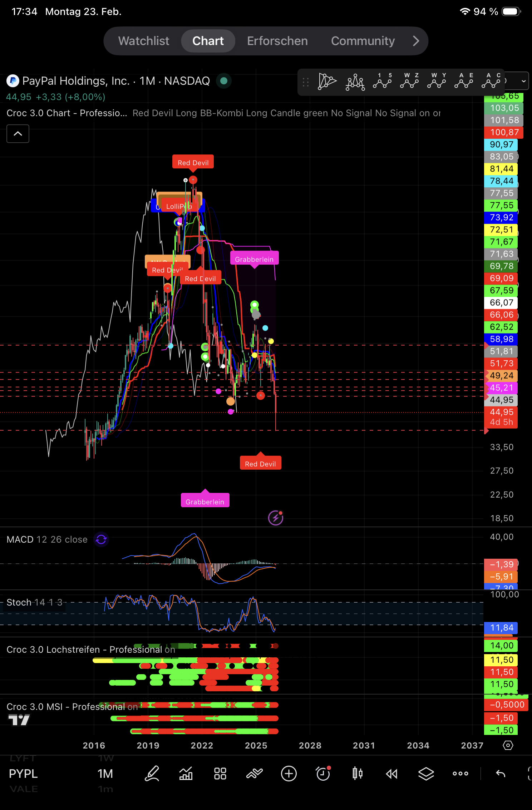Toggle the MACD refresh circle icon
Screen dimensions: 532x810
tap(101, 539)
